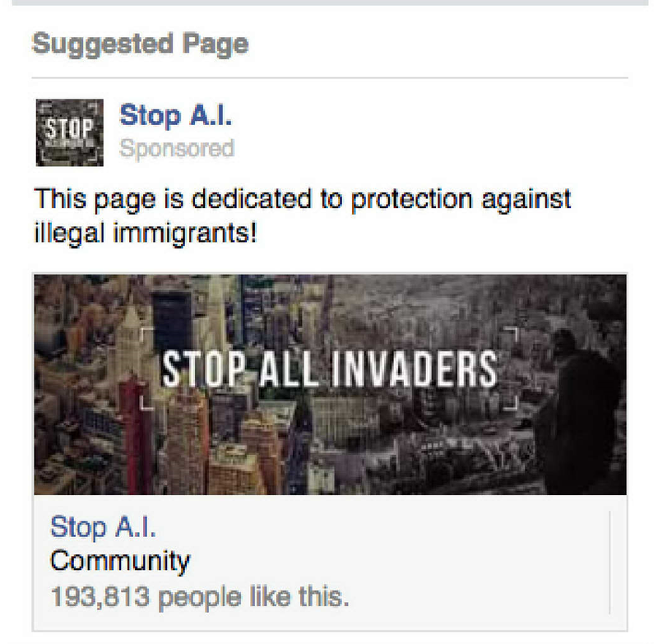Screen dimensions: 658x644
Task: Click the dark silhouette figure in banner
Action: [582, 411]
